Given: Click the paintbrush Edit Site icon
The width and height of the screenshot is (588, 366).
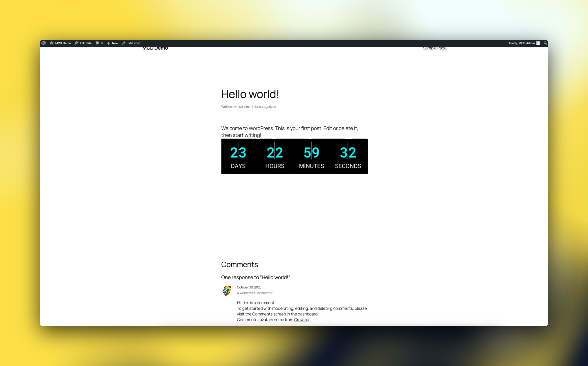Looking at the screenshot, I should (76, 43).
